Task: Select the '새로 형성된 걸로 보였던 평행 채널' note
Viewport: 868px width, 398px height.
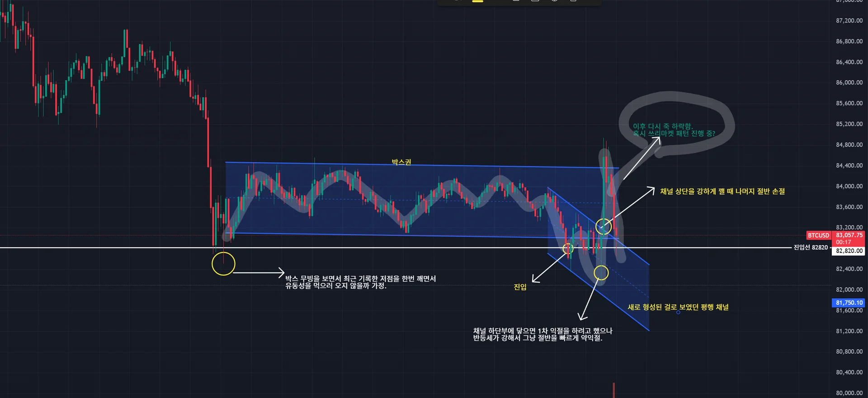Action: point(678,307)
